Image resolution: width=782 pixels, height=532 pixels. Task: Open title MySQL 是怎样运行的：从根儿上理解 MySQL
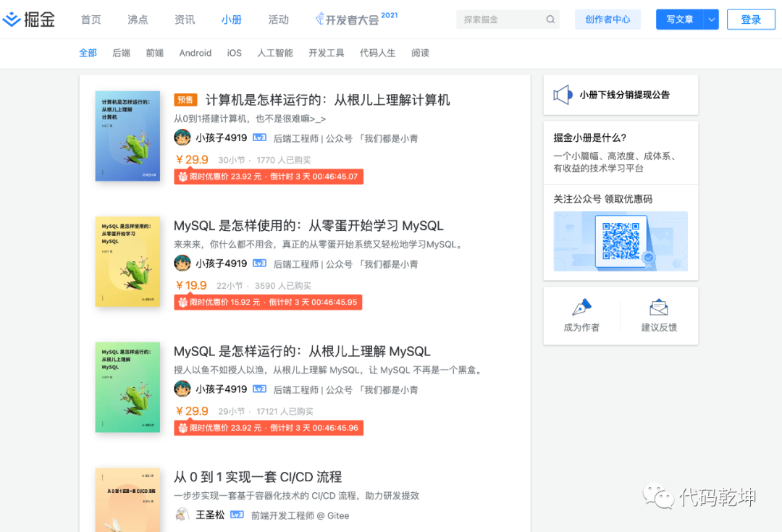click(302, 351)
